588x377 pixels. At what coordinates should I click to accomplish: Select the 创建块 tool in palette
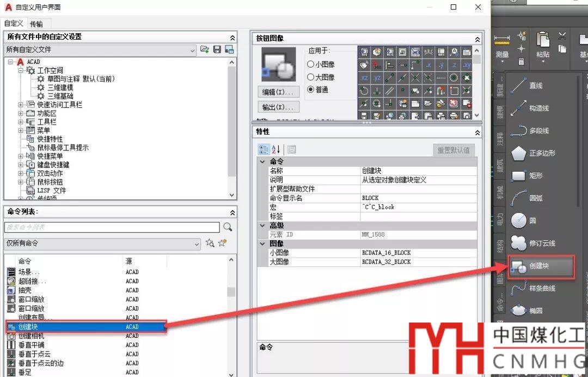[541, 266]
